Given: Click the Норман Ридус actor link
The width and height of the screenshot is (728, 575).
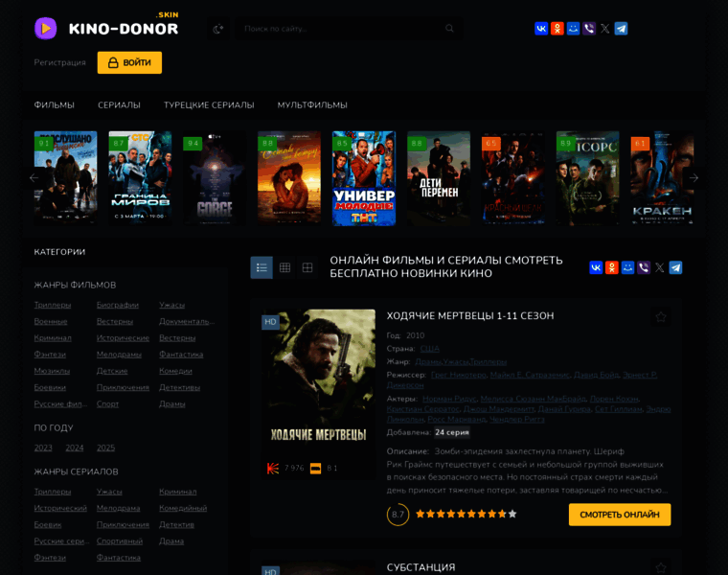Looking at the screenshot, I should click(450, 399).
